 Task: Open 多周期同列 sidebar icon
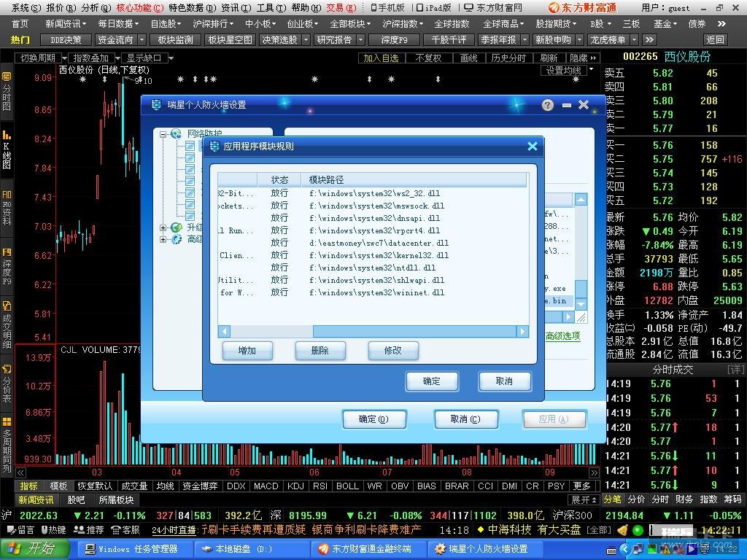[7, 445]
